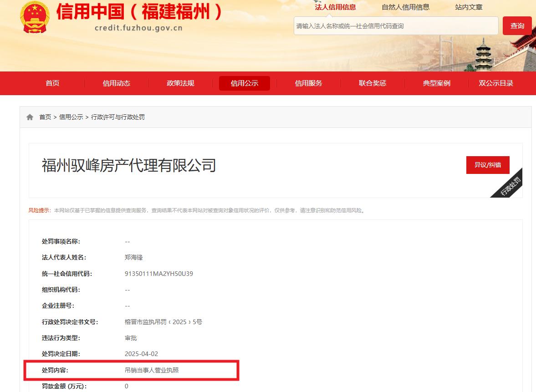The width and height of the screenshot is (536, 392).
Task: Navigate to 联合奖惩 section
Action: click(372, 83)
